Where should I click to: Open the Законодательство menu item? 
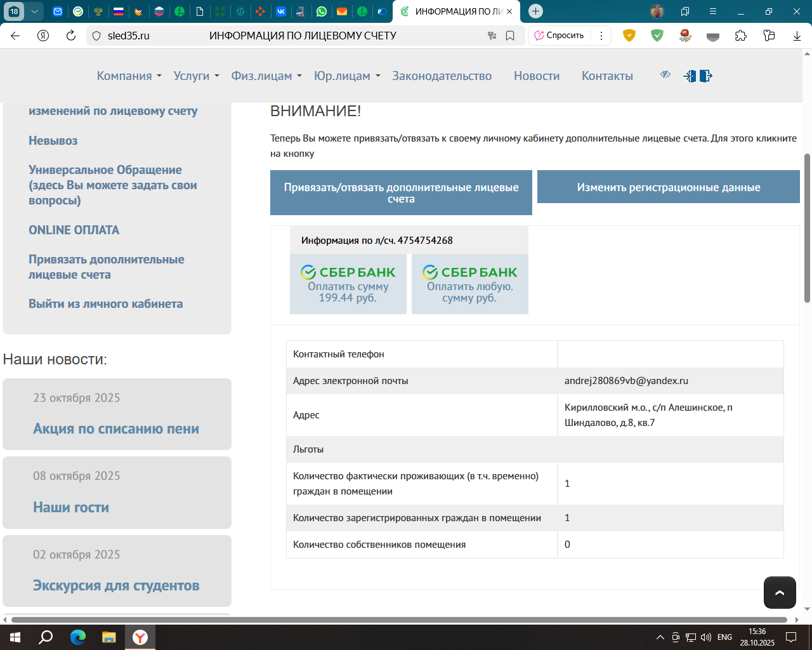pos(442,76)
